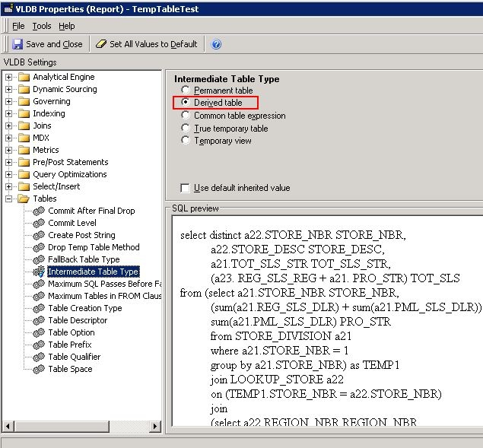
Task: Open help via the question mark icon
Action: click(x=217, y=44)
